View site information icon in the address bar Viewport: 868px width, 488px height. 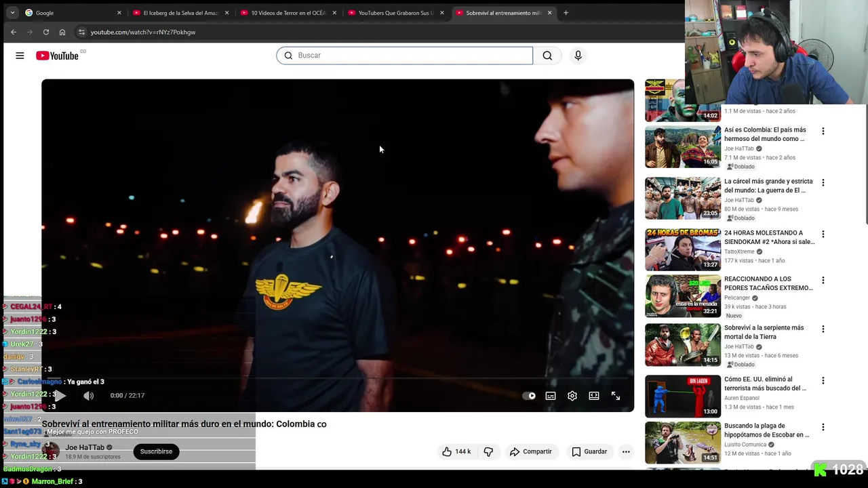coord(81,32)
